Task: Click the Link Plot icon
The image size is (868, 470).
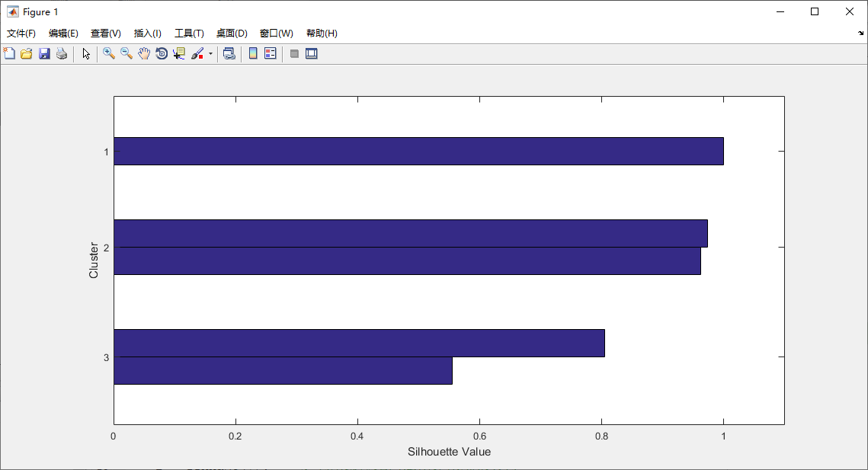Action: click(x=229, y=53)
